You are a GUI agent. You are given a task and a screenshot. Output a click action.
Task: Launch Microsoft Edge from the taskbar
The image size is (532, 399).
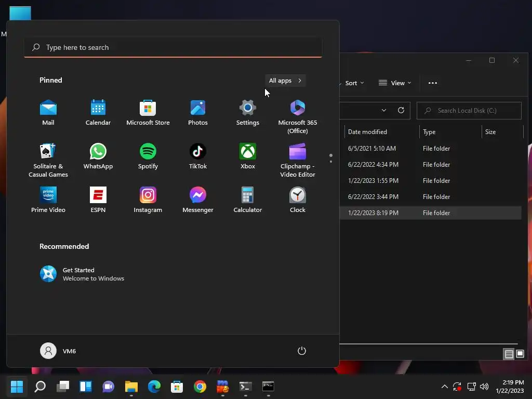[x=154, y=386]
